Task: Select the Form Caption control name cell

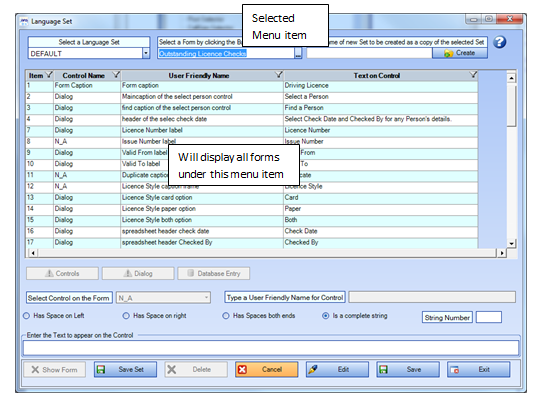Action: [87, 85]
